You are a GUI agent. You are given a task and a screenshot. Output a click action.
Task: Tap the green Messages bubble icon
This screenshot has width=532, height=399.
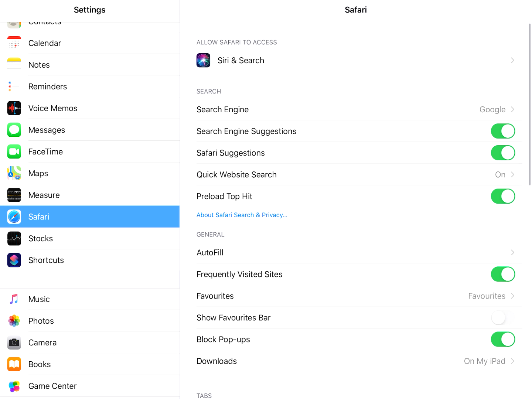[14, 130]
